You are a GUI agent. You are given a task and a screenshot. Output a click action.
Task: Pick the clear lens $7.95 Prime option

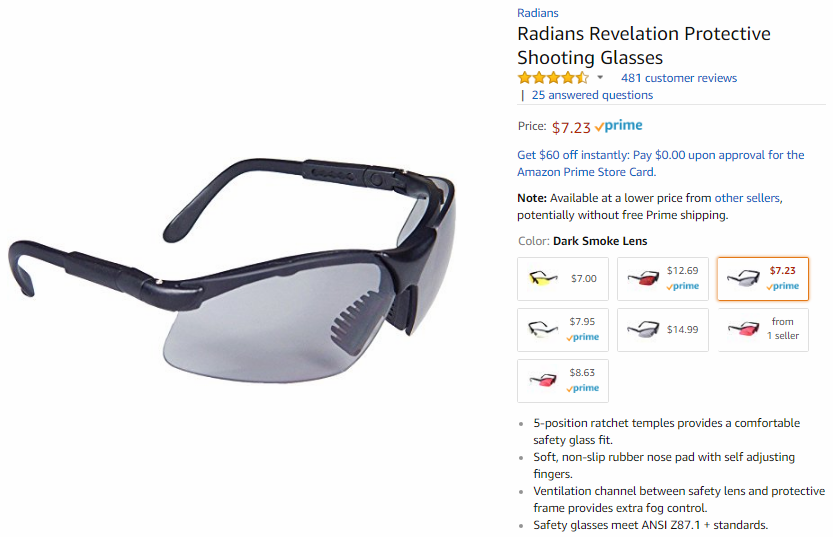pyautogui.click(x=563, y=330)
